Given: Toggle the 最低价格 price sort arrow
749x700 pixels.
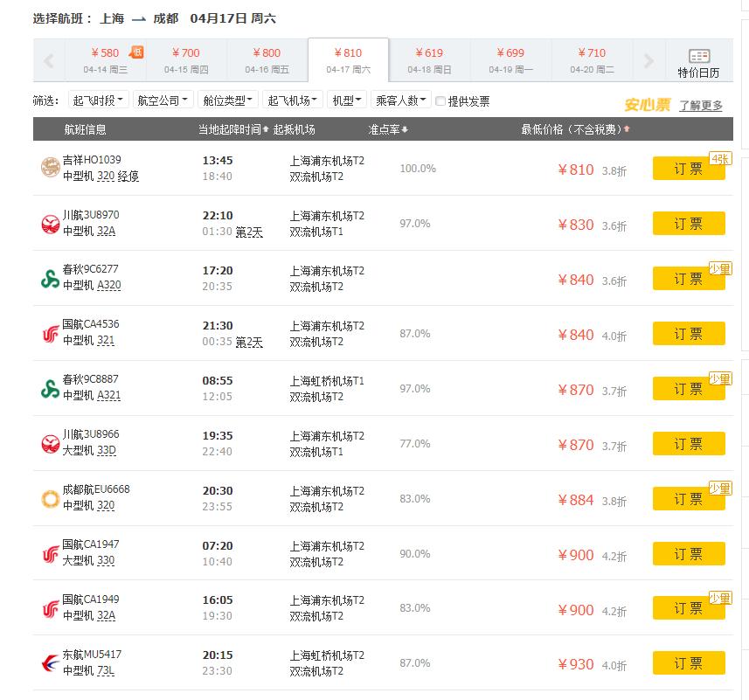Looking at the screenshot, I should pyautogui.click(x=628, y=128).
